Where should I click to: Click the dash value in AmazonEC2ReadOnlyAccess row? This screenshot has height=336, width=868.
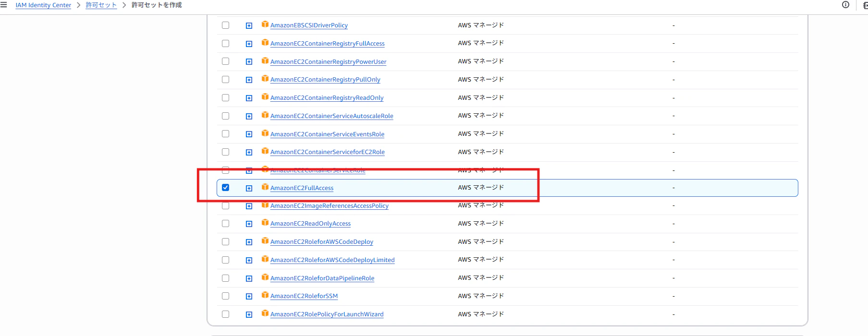(673, 224)
